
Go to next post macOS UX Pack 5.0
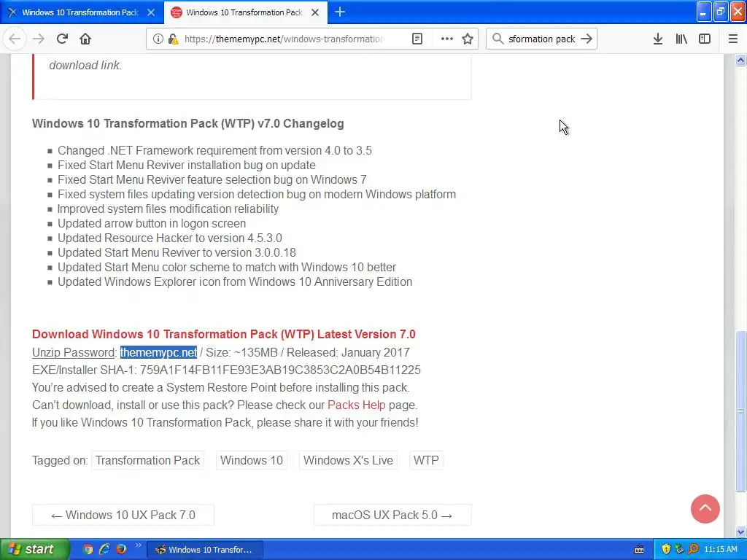[x=392, y=515]
